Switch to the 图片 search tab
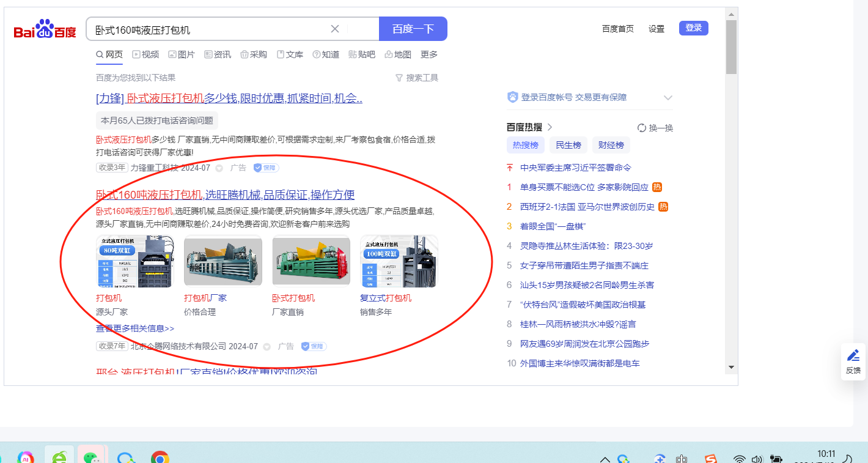The width and height of the screenshot is (868, 463). (182, 54)
